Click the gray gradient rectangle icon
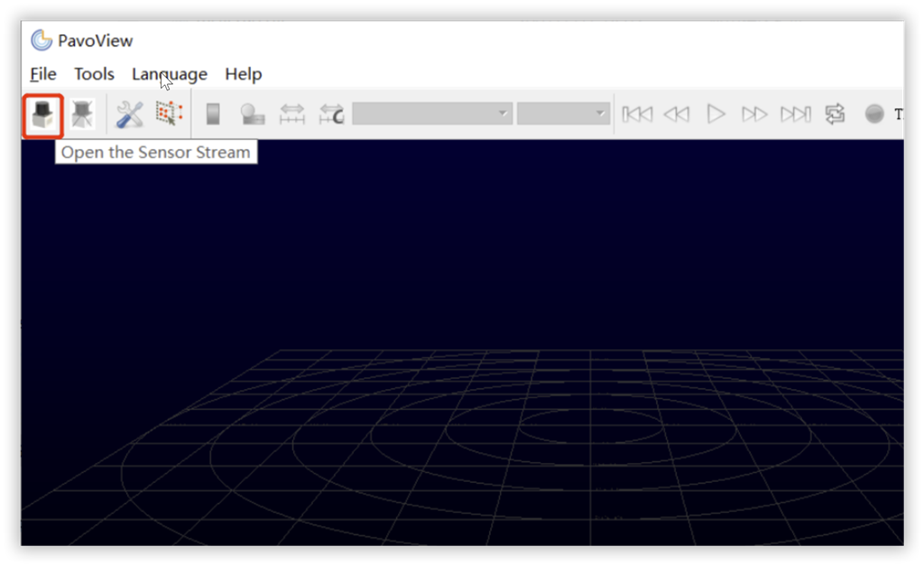This screenshot has height=566, width=924. click(213, 114)
